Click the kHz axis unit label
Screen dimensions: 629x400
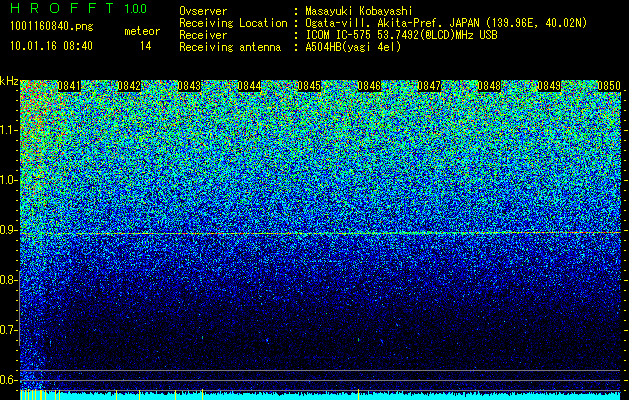point(9,81)
